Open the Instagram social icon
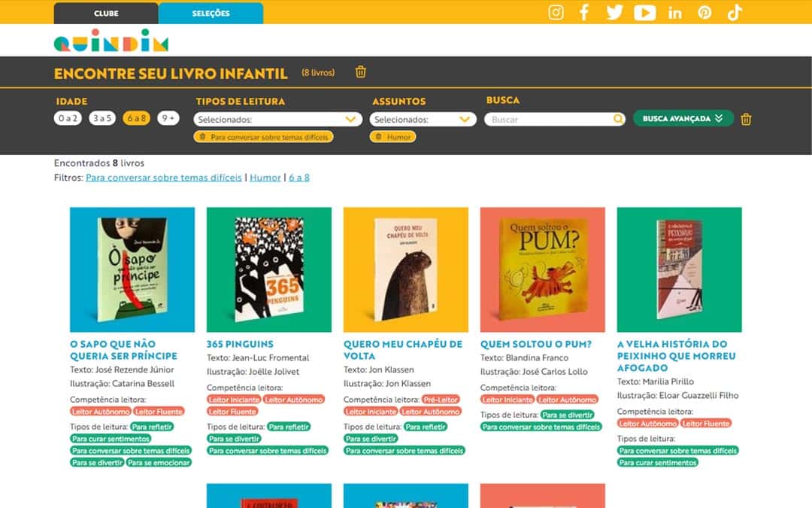 click(556, 12)
